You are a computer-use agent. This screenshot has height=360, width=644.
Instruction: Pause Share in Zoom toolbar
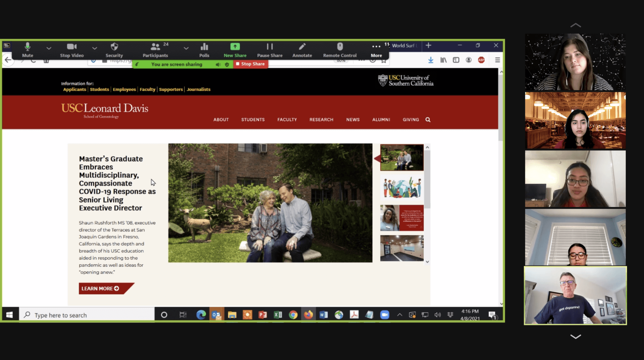(270, 50)
